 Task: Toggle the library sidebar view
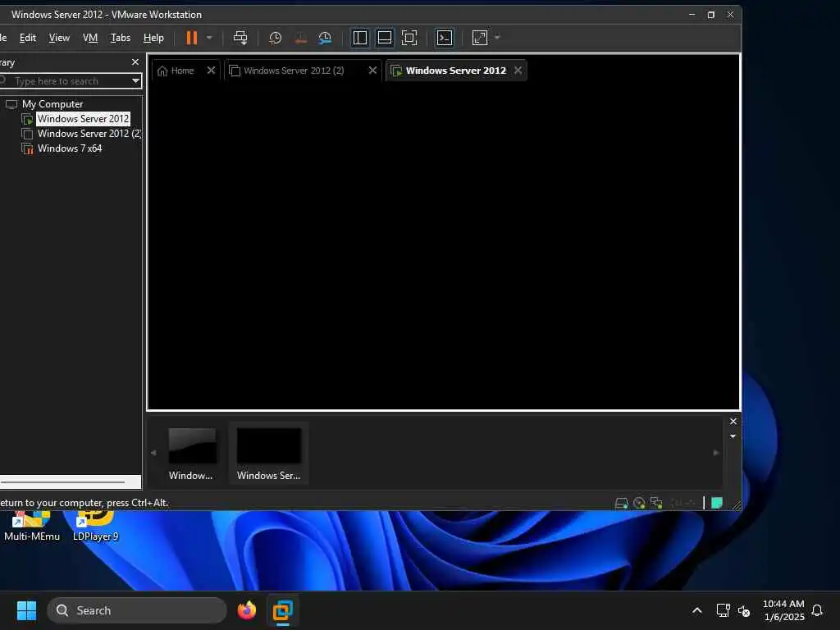tap(360, 38)
